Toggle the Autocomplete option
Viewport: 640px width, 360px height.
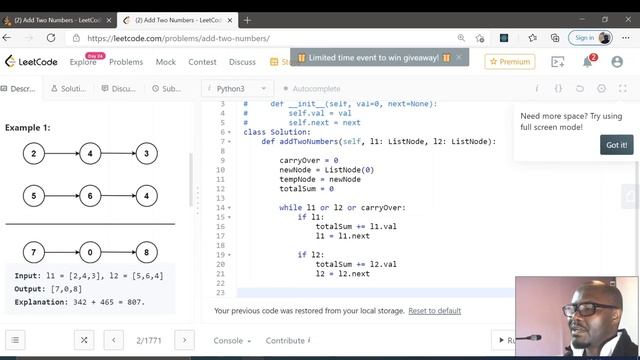[312, 89]
